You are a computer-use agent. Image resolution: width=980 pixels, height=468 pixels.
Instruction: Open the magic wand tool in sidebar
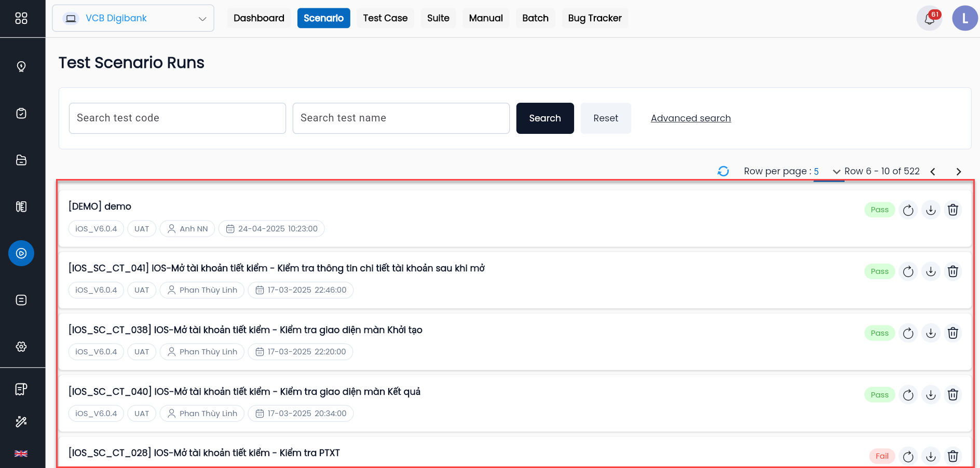pos(21,421)
